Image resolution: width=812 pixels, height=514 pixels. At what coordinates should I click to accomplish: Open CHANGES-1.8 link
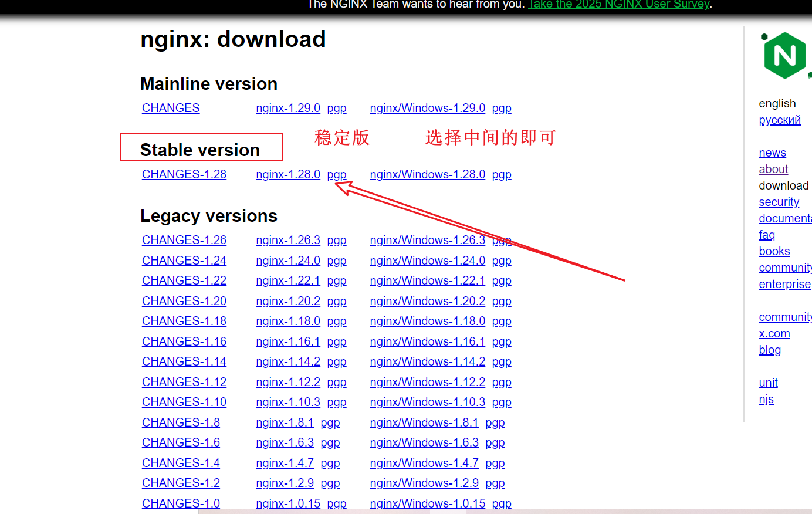pyautogui.click(x=181, y=422)
